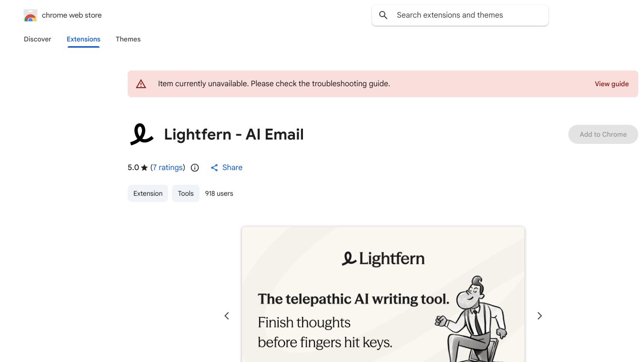Advance carousel with the right chevron

coord(540,316)
